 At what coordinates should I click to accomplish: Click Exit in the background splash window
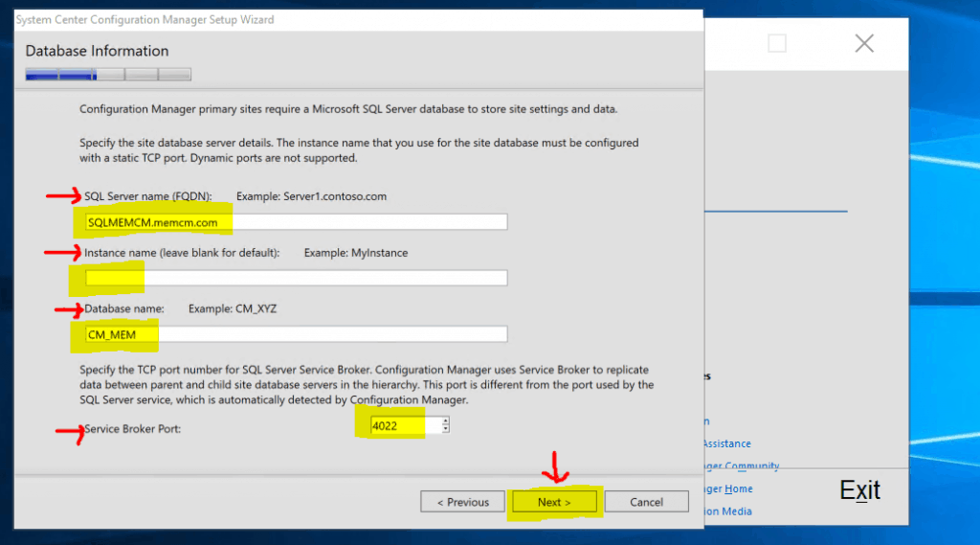(x=859, y=490)
